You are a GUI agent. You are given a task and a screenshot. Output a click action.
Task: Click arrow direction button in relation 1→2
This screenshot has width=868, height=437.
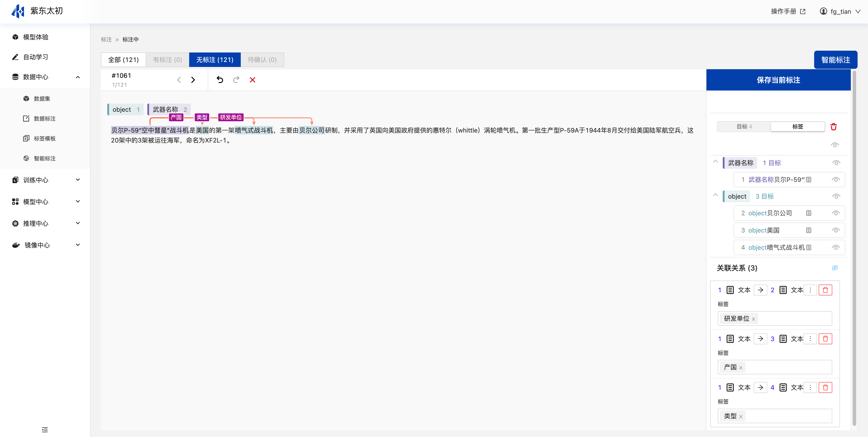[761, 290]
